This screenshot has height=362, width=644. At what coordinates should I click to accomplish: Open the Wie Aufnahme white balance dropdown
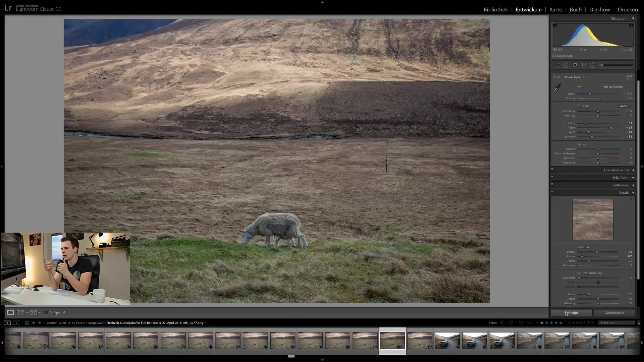(614, 87)
